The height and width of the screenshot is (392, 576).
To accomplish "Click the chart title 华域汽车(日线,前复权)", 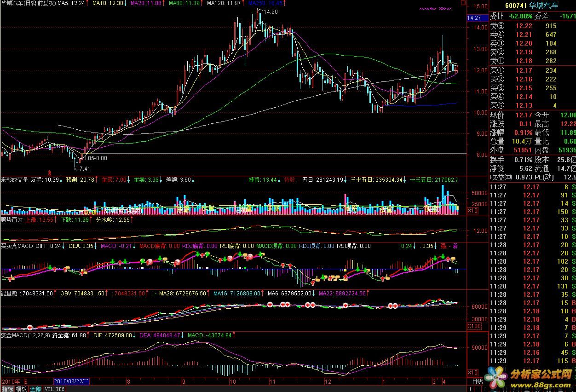I will click(x=29, y=3).
